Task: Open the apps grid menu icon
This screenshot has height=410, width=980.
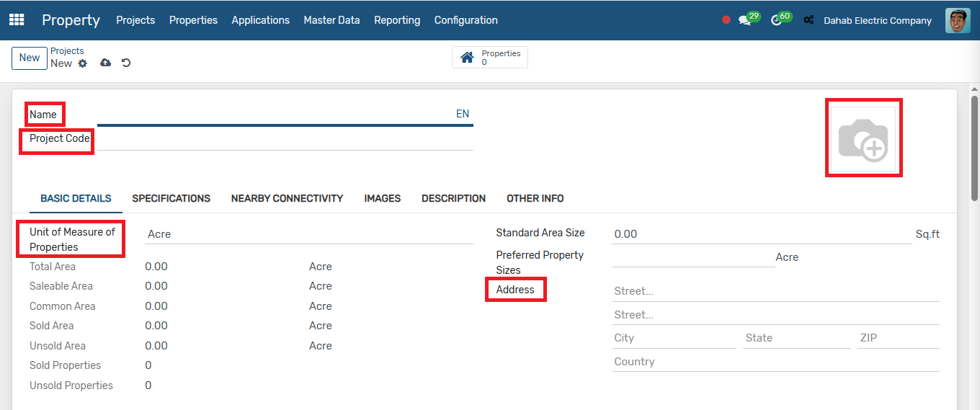Action: 16,20
